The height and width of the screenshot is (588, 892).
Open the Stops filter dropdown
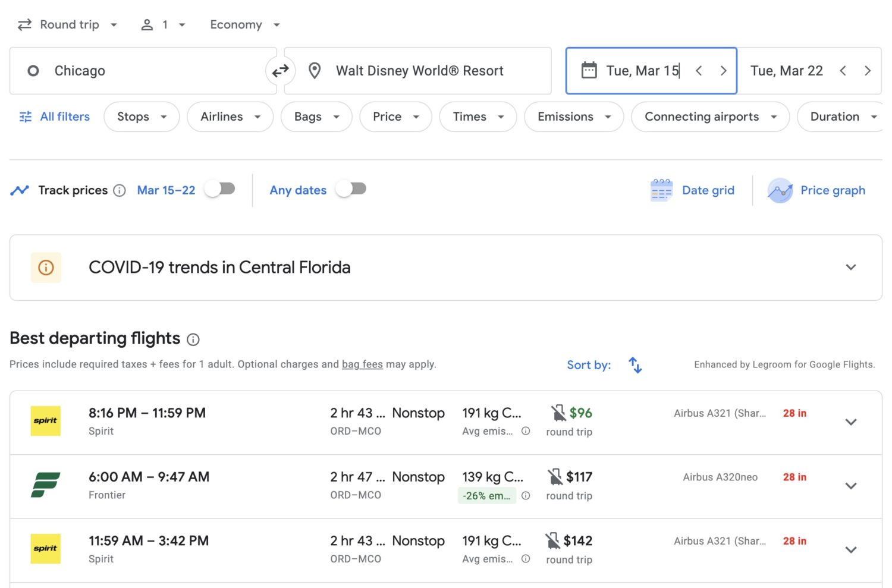point(141,117)
